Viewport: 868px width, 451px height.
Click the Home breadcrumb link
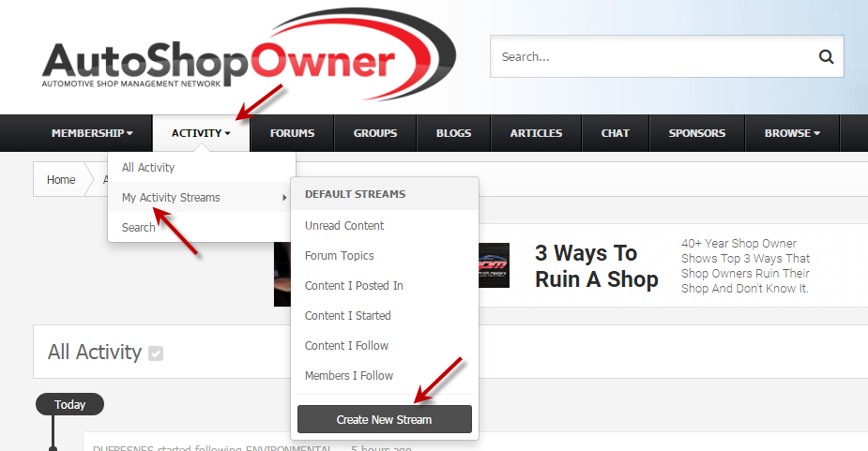point(61,180)
